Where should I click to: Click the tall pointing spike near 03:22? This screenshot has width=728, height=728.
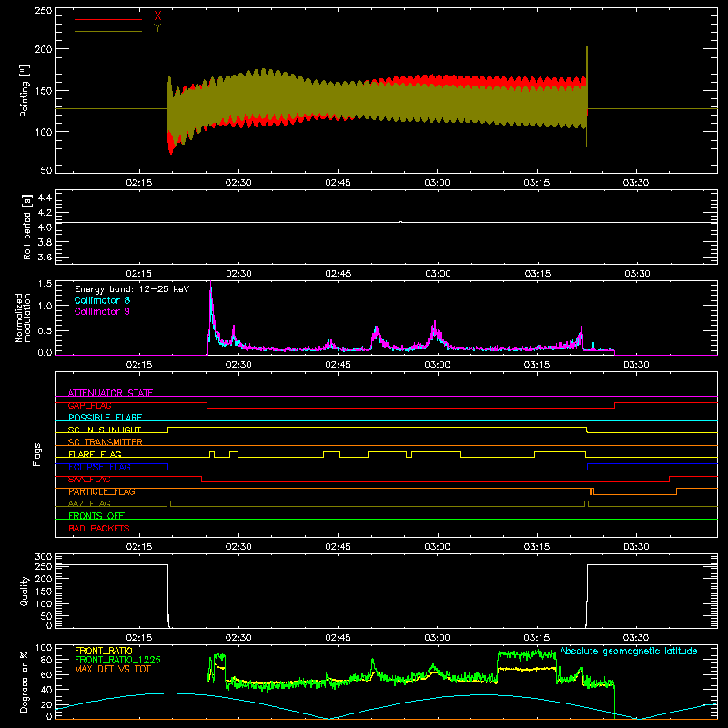(587, 96)
